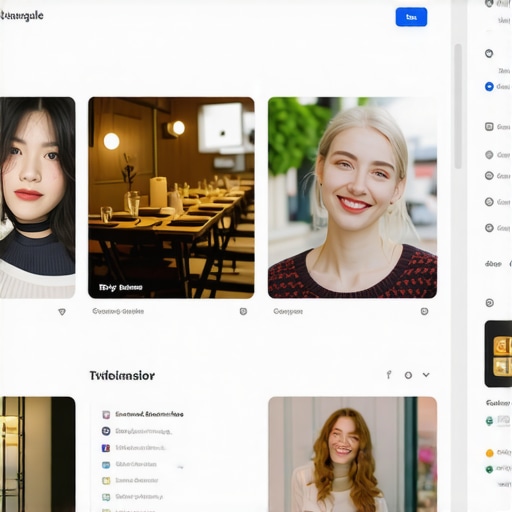
Task: Click the text beside the light blue list icon
Action: click(136, 464)
